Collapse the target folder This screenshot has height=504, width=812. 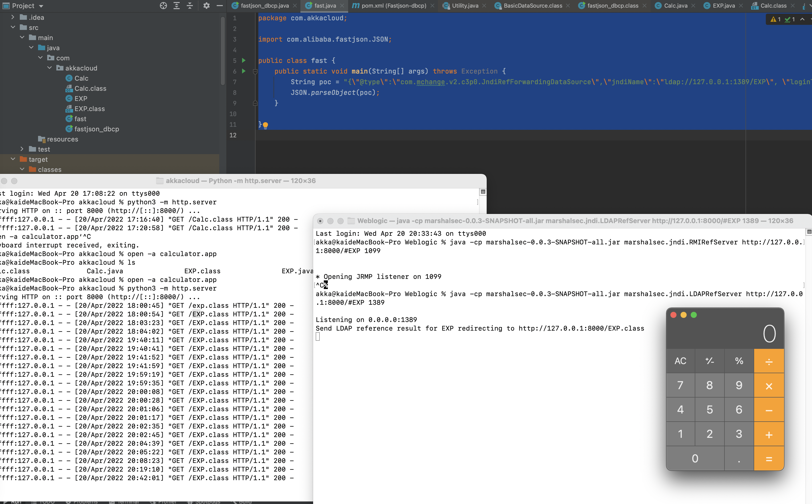click(13, 159)
